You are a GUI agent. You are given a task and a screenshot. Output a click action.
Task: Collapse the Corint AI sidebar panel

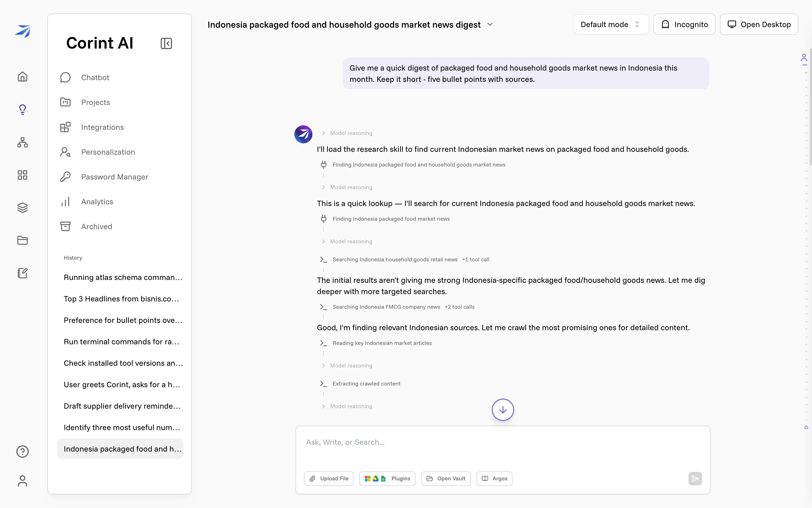pos(166,43)
